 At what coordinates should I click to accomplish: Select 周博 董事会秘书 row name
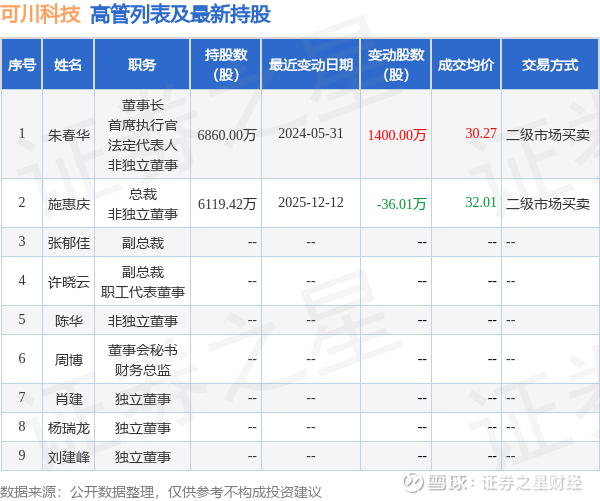(68, 360)
